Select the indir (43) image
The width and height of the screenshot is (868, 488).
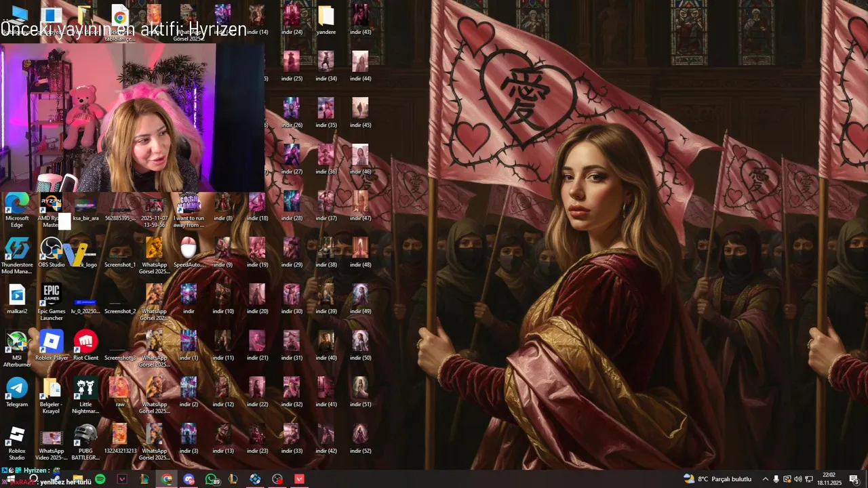pos(360,20)
